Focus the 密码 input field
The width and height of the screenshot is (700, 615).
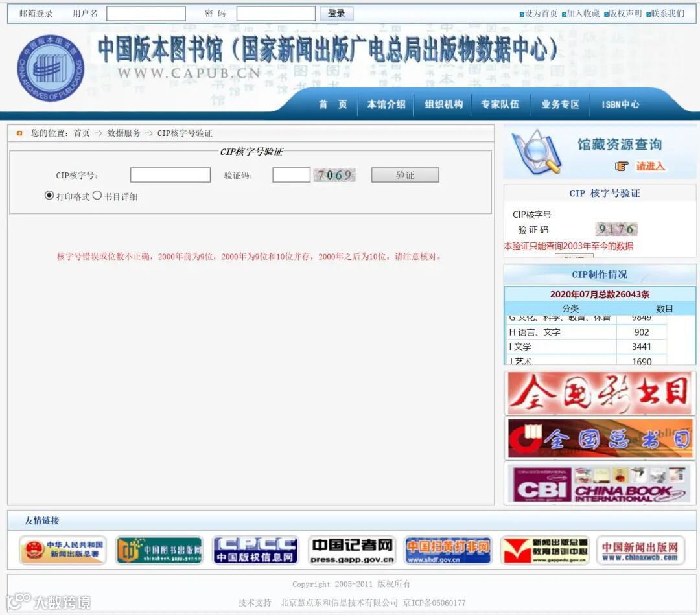tap(276, 14)
